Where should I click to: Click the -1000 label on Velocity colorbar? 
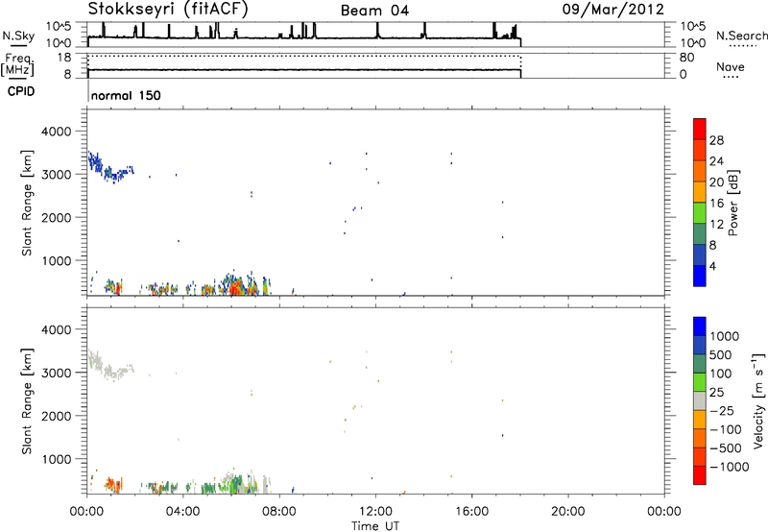point(730,467)
